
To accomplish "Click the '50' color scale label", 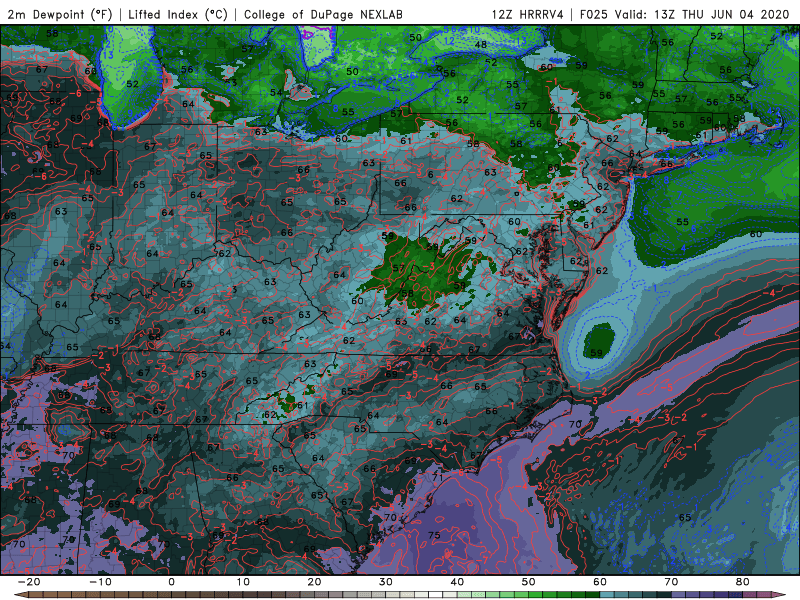I will pyautogui.click(x=529, y=582).
